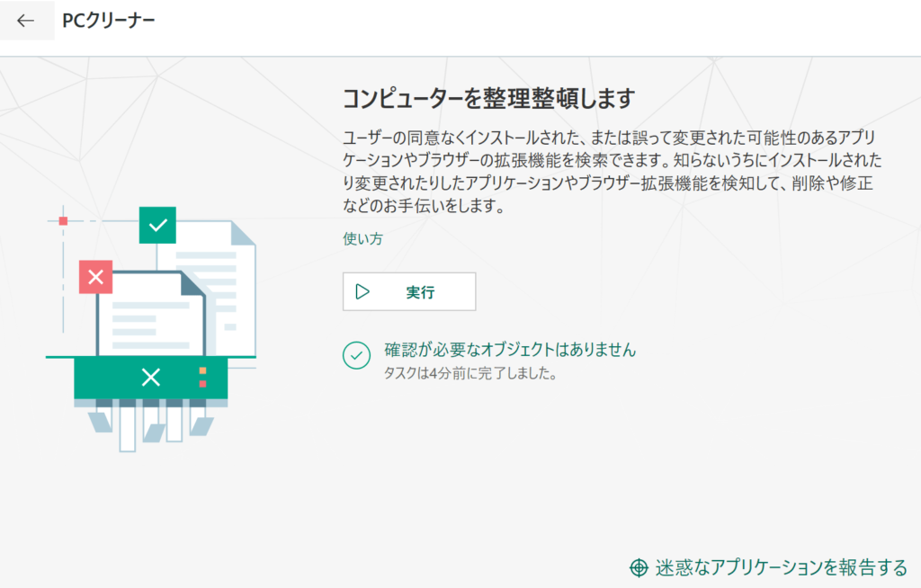Screen dimensions: 921x588
Task: Open the 使い方 how-to link
Action: click(362, 239)
